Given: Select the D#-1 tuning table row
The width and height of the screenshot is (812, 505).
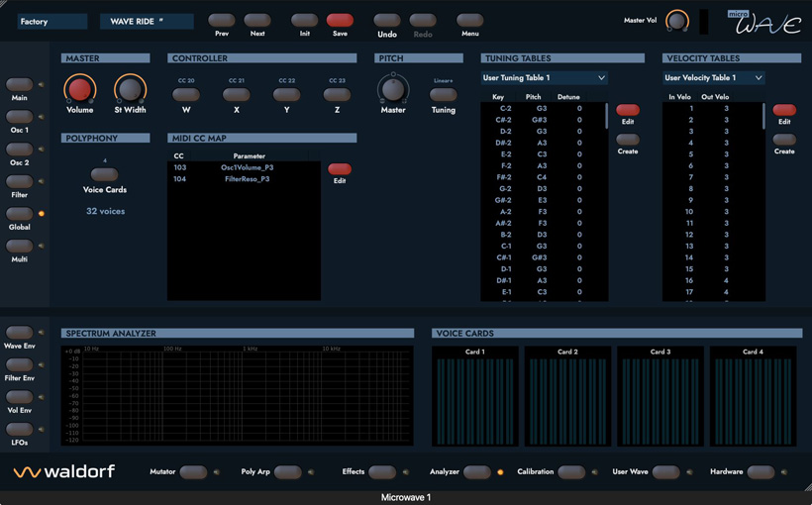Looking at the screenshot, I should pyautogui.click(x=543, y=280).
